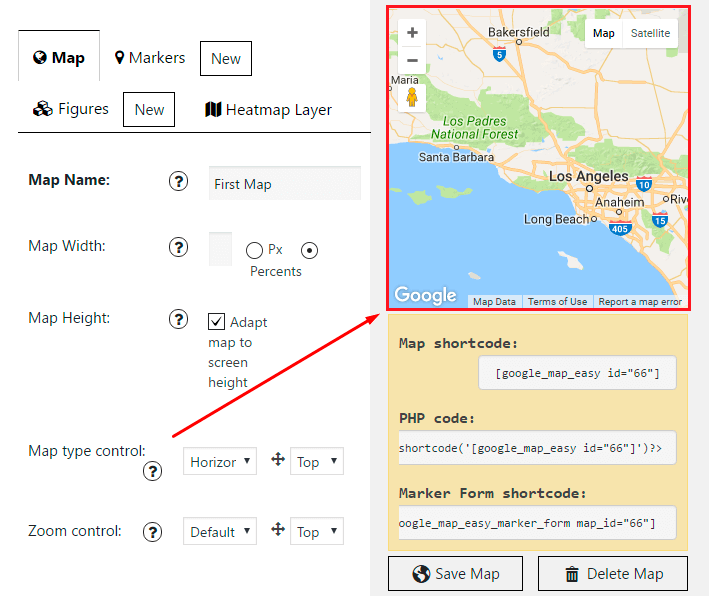Click the Google logo on map
This screenshot has height=596, width=709.
(425, 295)
